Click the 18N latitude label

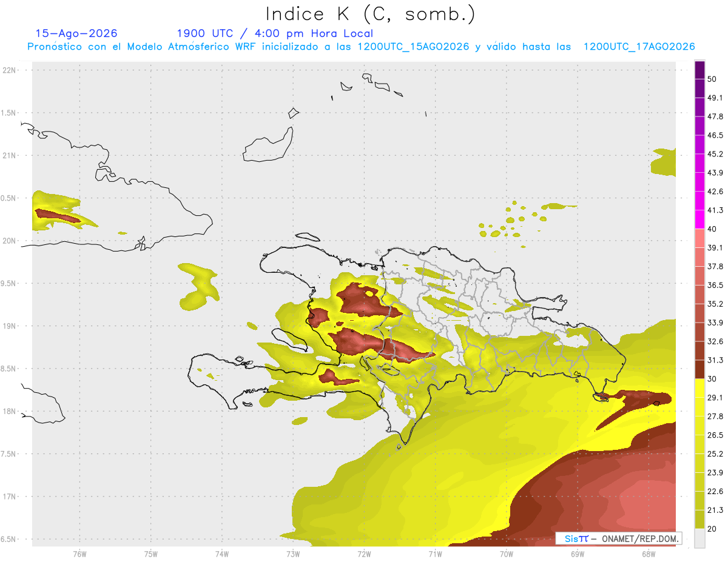[x=10, y=411]
